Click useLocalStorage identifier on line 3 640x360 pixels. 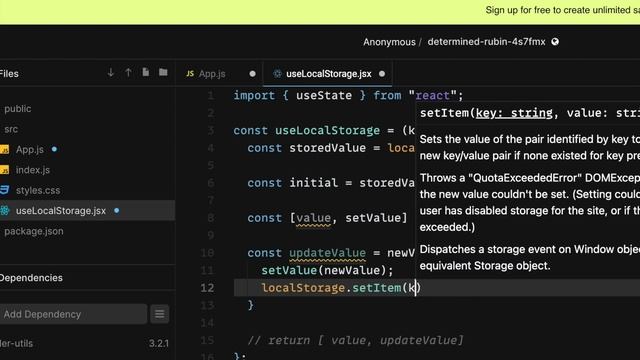(x=327, y=131)
